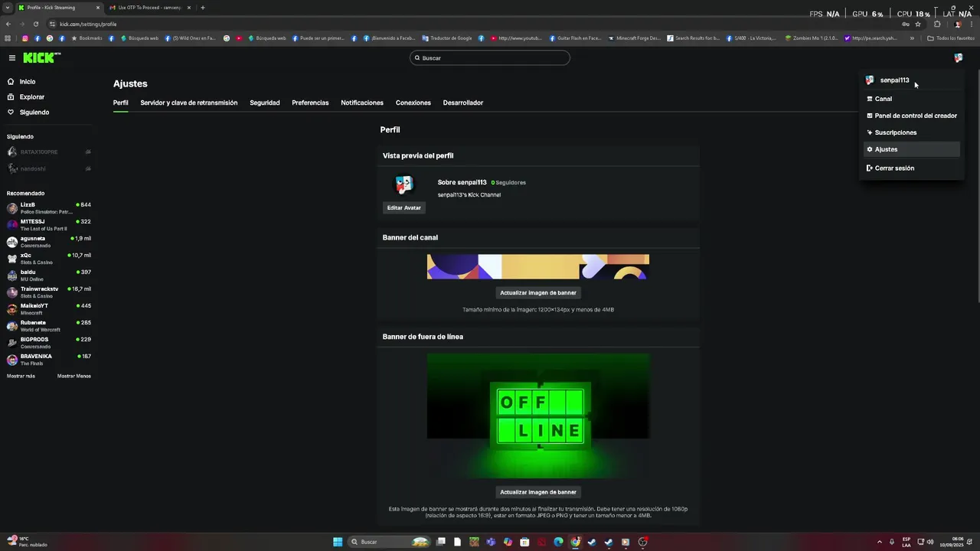Switch to Use OTP To Proceed Gmail tab
Viewport: 980px width, 551px height.
click(x=149, y=8)
